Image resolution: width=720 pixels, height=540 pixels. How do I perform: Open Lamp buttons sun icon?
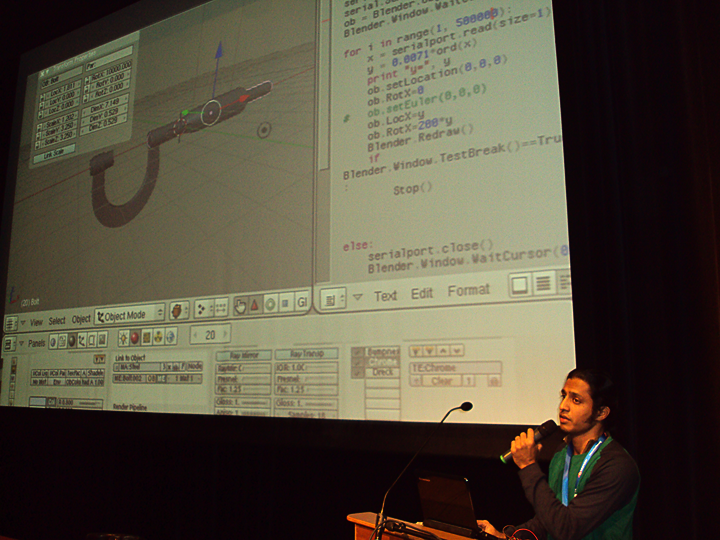coord(123,338)
